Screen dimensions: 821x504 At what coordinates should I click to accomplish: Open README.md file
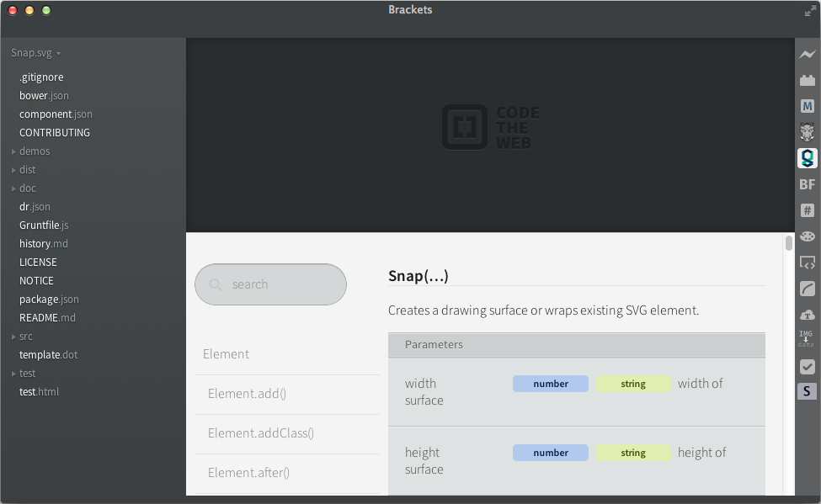[x=47, y=318]
